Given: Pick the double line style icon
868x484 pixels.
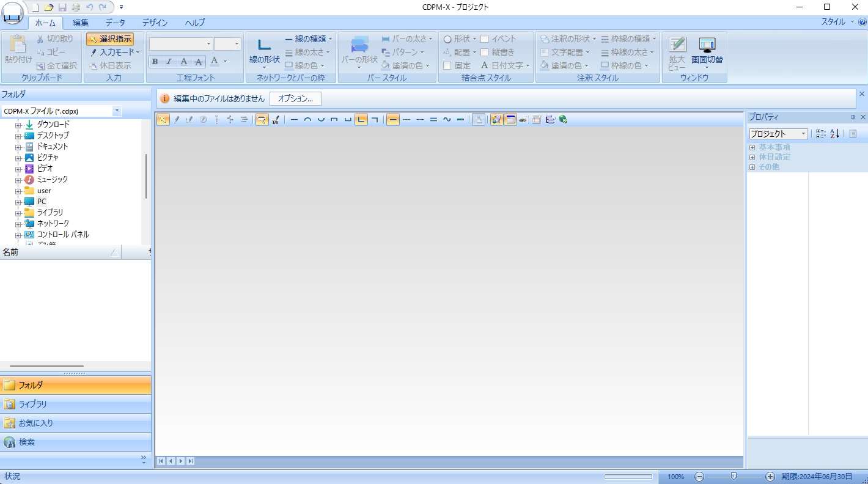Looking at the screenshot, I should [x=433, y=120].
